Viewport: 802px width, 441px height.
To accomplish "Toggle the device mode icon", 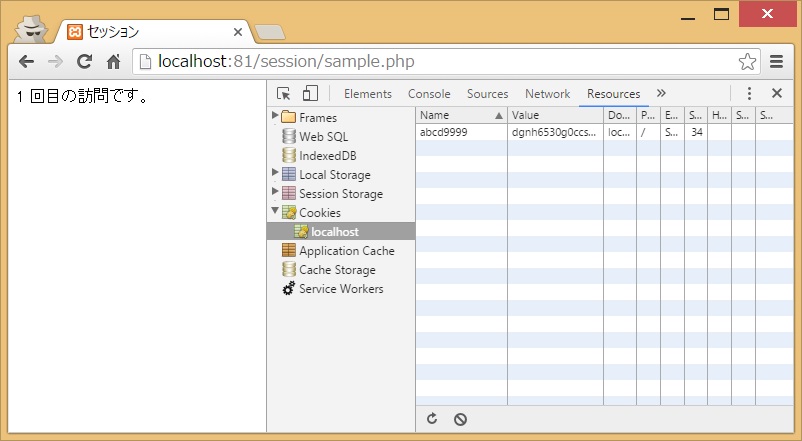I will [310, 93].
